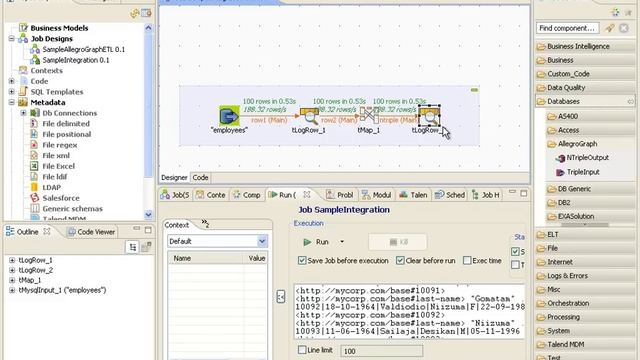The image size is (640, 360).
Task: Open the Default context dropdown
Action: point(262,241)
